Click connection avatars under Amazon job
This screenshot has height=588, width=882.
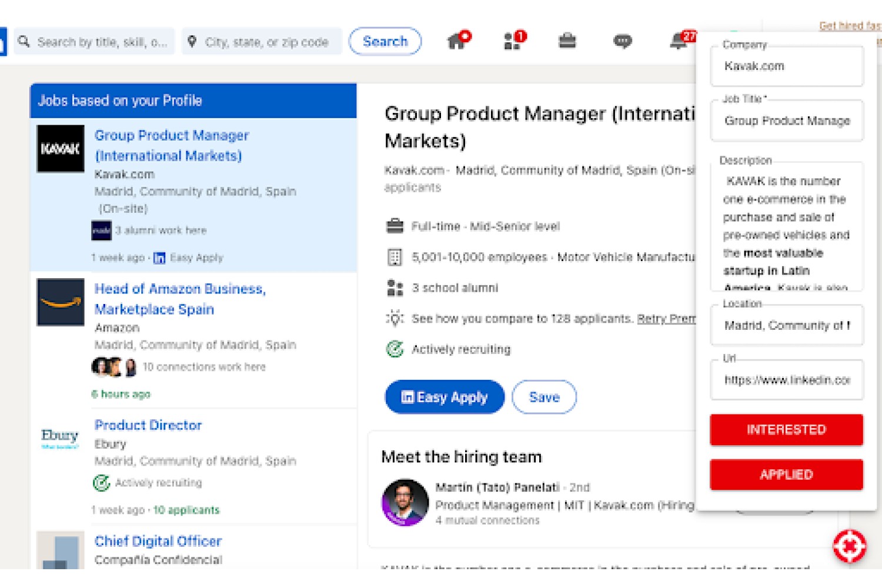point(115,367)
